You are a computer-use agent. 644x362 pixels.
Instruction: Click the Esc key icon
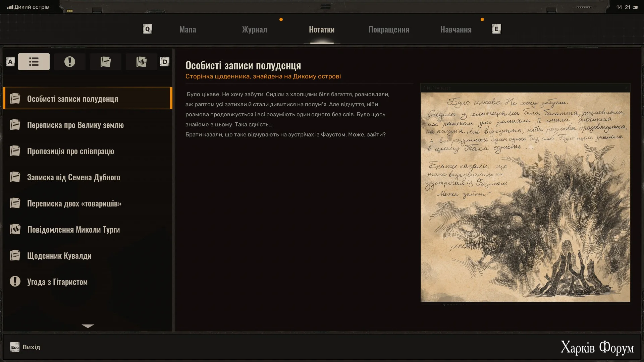point(15,347)
